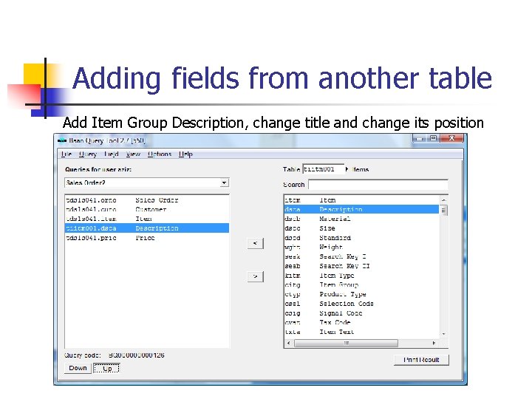Click horizontal scrollbar left arrow
The width and height of the screenshot is (532, 399).
289,343
